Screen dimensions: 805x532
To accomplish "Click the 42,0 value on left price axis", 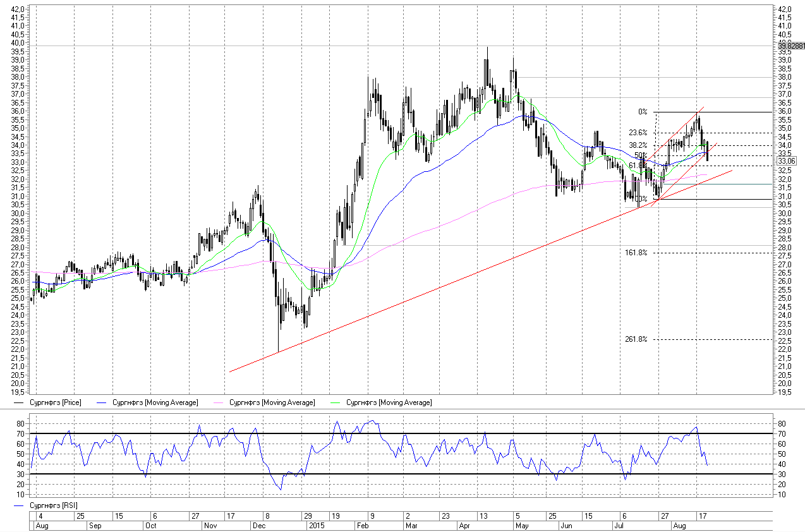I will point(18,9).
